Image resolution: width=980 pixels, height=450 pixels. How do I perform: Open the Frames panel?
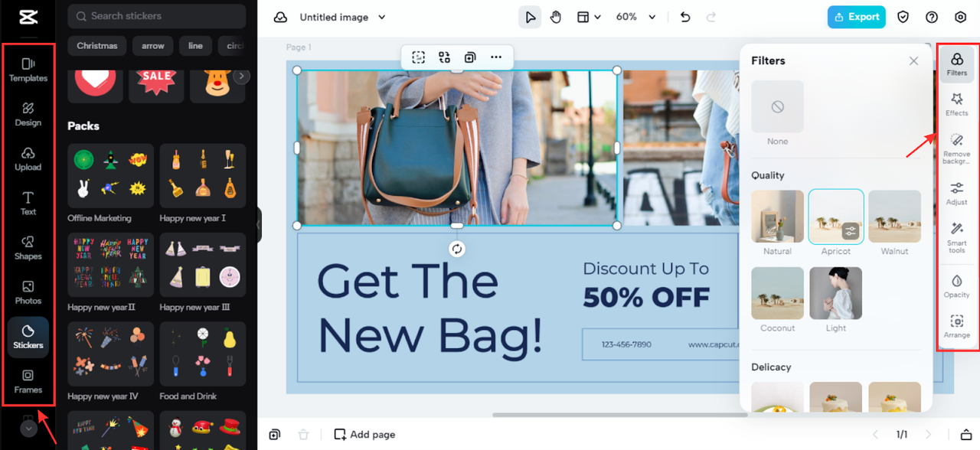28,381
